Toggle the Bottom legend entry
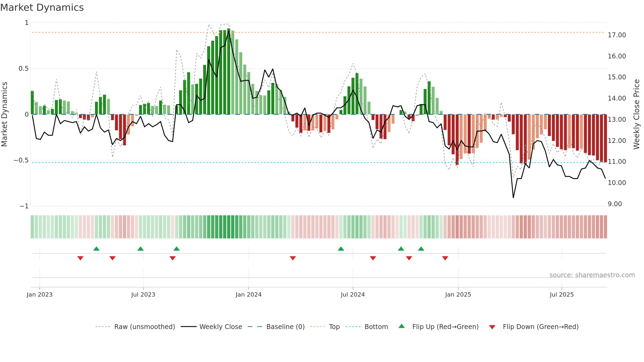 click(x=367, y=327)
